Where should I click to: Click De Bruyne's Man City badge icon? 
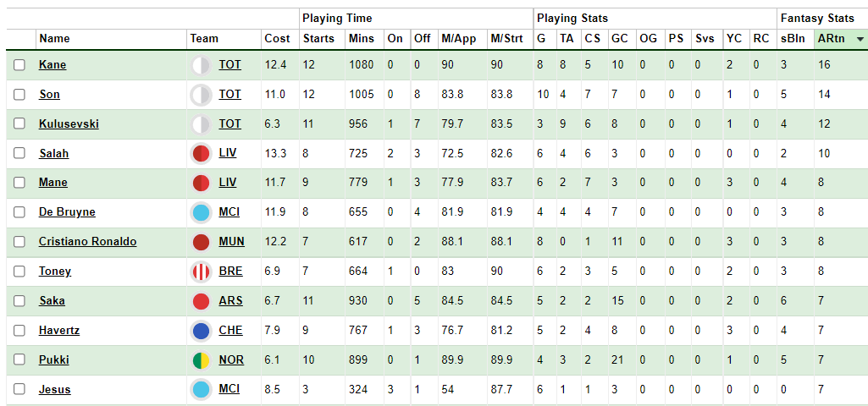click(x=201, y=213)
